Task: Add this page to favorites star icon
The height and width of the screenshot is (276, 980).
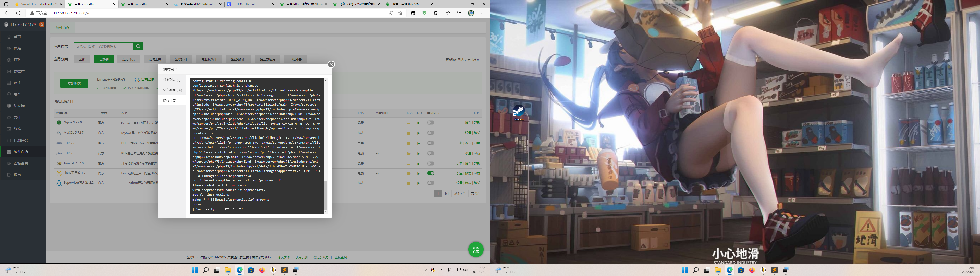Action: pyautogui.click(x=400, y=13)
